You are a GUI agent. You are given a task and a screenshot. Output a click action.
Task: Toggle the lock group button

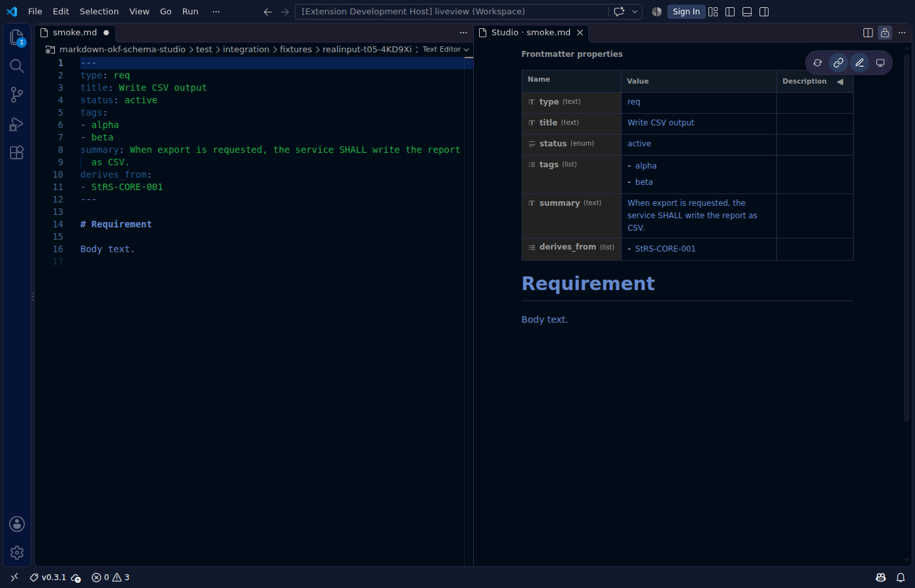(x=885, y=33)
